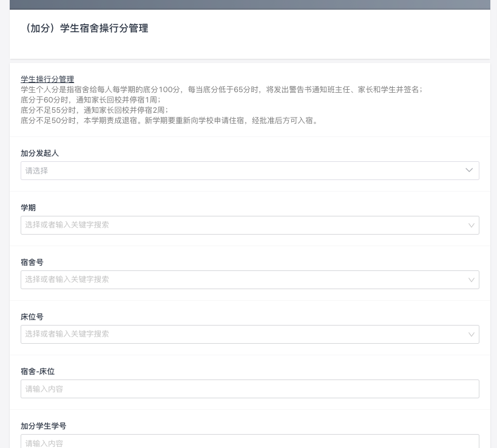Click the underlined 学生操行分管理 heading
The width and height of the screenshot is (497, 448).
(x=47, y=79)
